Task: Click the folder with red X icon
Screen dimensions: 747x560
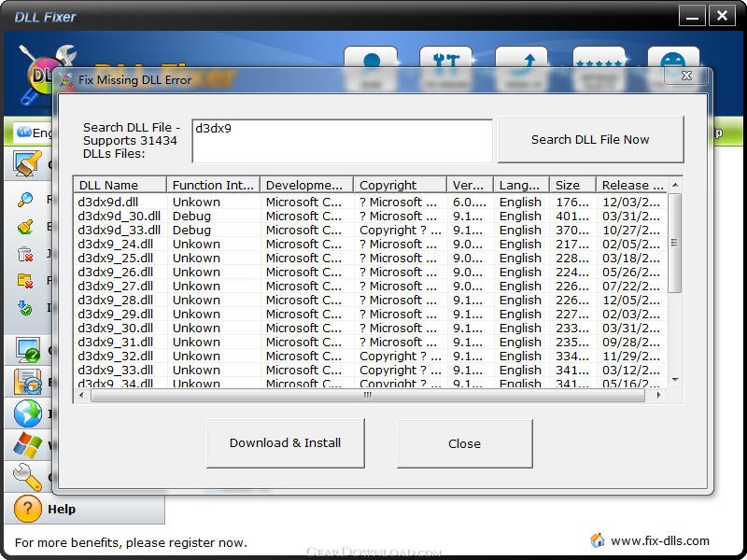Action: (x=25, y=281)
